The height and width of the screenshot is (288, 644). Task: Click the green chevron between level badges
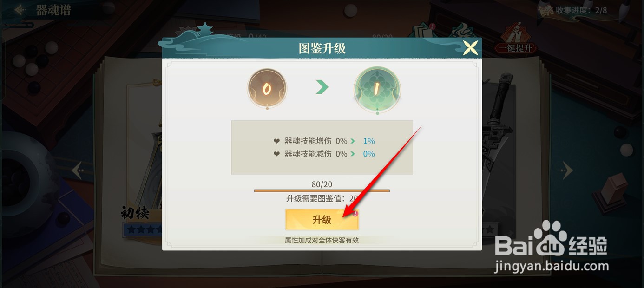[322, 87]
